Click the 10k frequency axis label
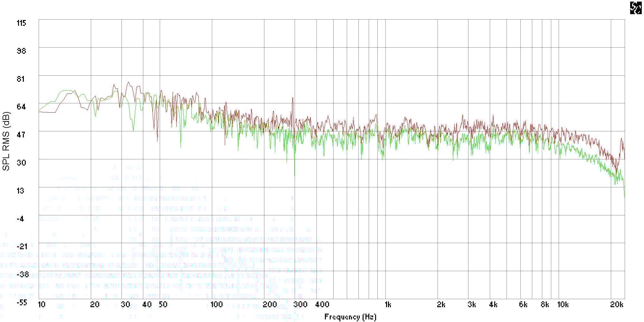Viewport: 644px width, 322px height. tap(563, 304)
